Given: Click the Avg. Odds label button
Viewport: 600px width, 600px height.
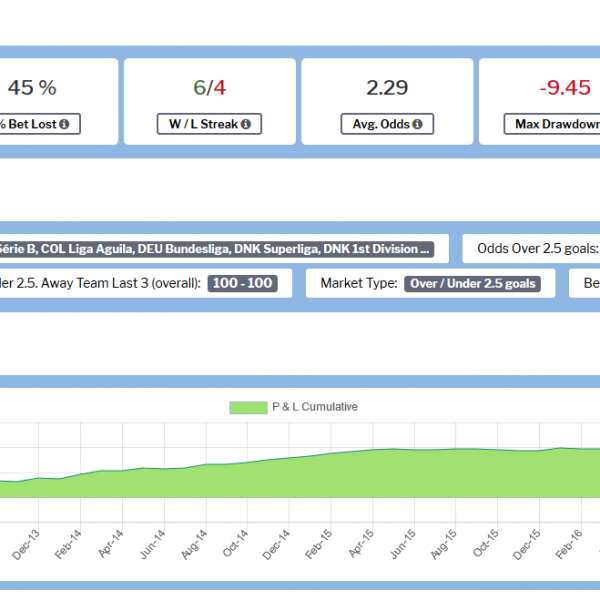Looking at the screenshot, I should coord(387,124).
